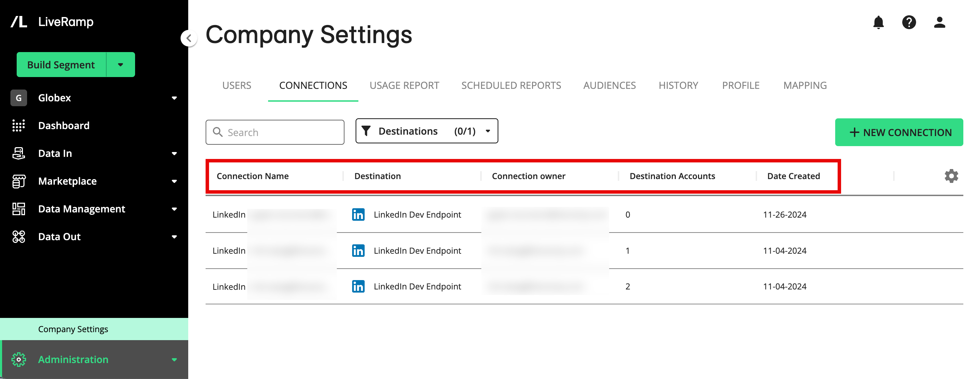This screenshot has height=379, width=980.
Task: Click the Globex account name
Action: click(x=55, y=98)
